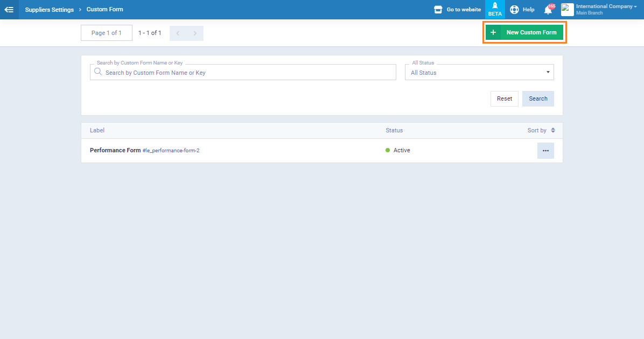Open the Performance Form entry
This screenshot has width=644, height=339.
(x=115, y=151)
